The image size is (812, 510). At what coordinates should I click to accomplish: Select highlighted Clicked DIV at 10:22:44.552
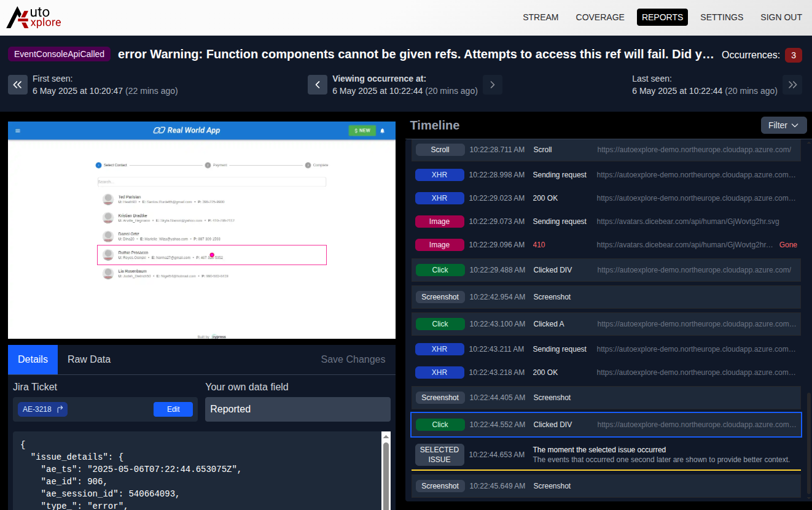[606, 425]
